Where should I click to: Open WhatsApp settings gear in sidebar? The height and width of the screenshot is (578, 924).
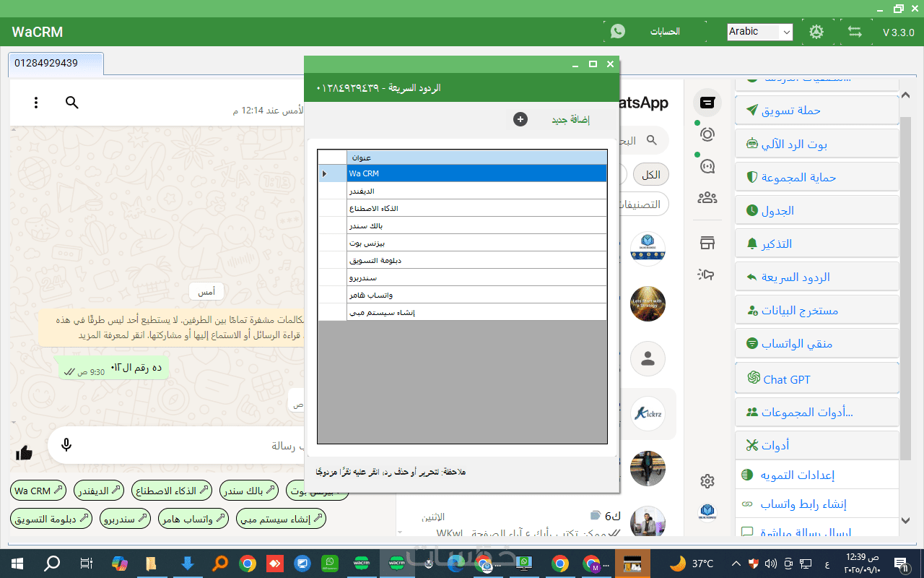tap(707, 481)
